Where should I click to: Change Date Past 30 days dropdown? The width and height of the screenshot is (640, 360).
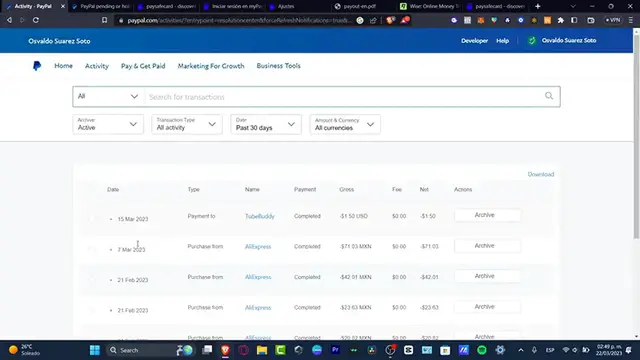[266, 124]
